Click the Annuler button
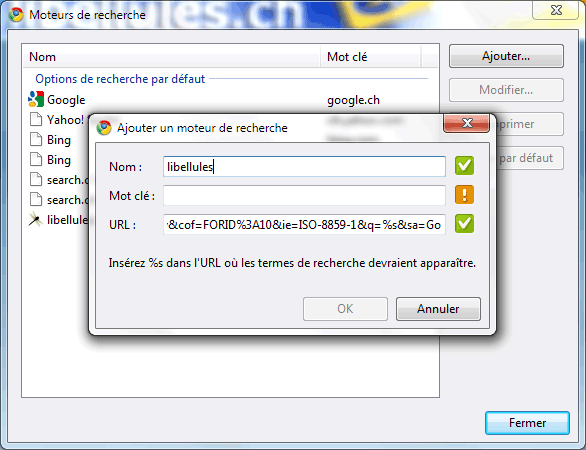This screenshot has width=586, height=450. [438, 309]
